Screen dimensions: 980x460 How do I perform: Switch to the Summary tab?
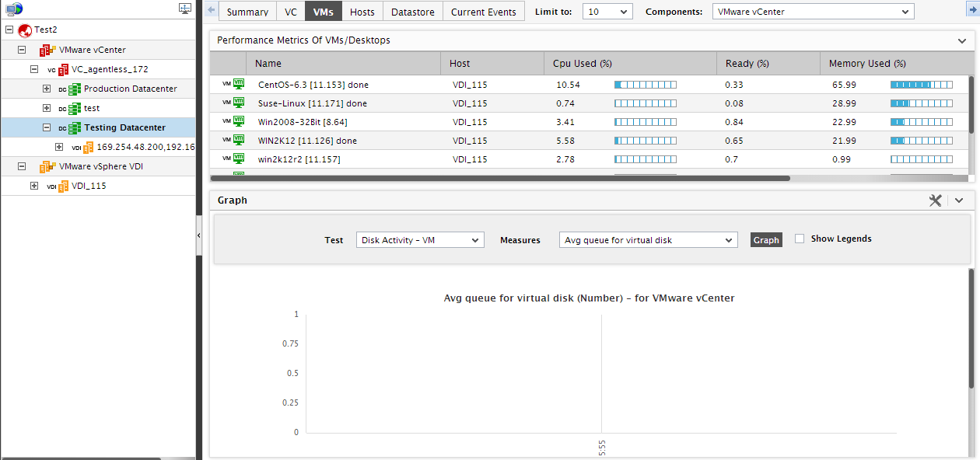(247, 12)
